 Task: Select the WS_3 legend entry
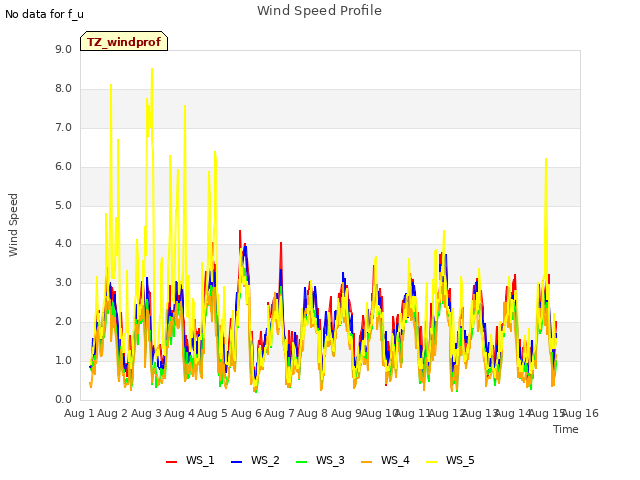320,460
